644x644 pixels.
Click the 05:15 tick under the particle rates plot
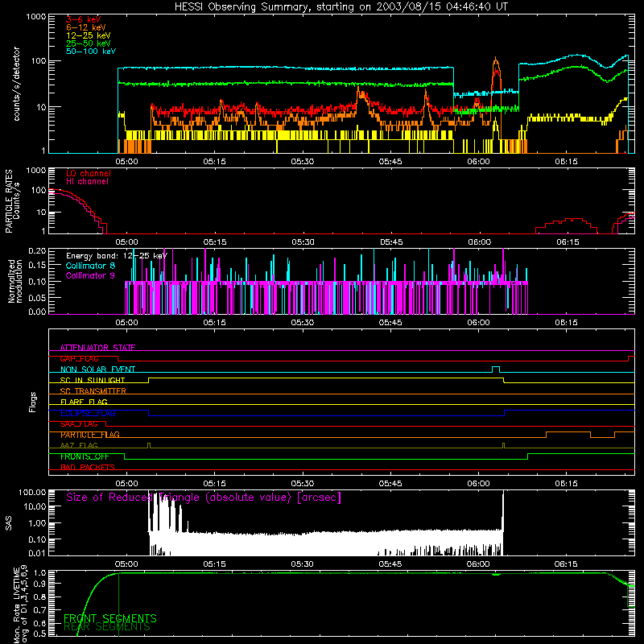point(215,242)
